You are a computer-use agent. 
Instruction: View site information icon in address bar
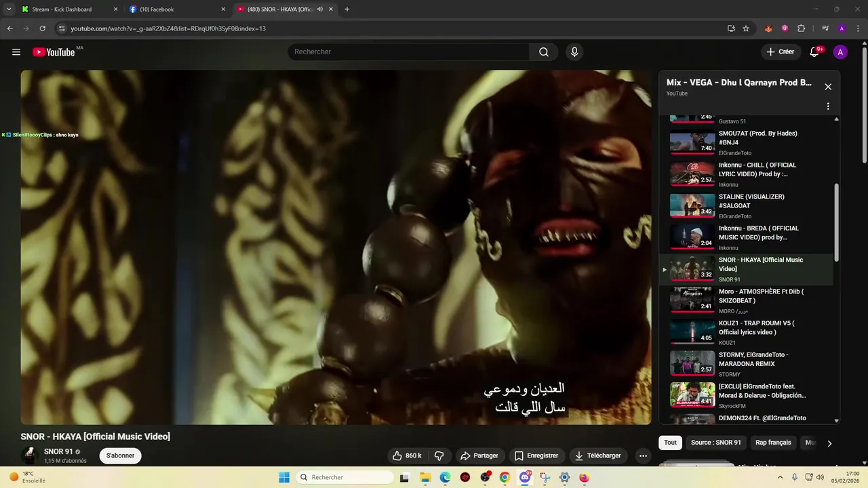62,28
